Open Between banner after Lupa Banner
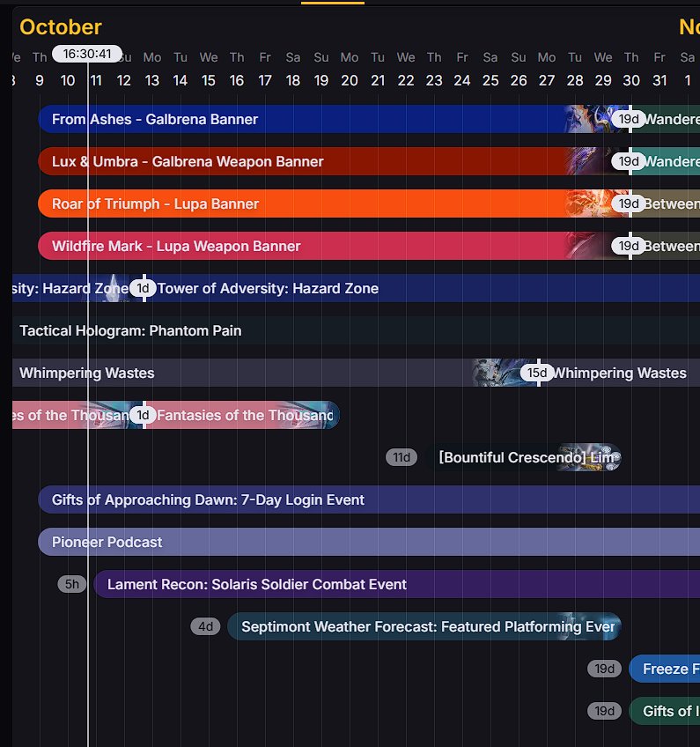The height and width of the screenshot is (747, 700). [666, 203]
